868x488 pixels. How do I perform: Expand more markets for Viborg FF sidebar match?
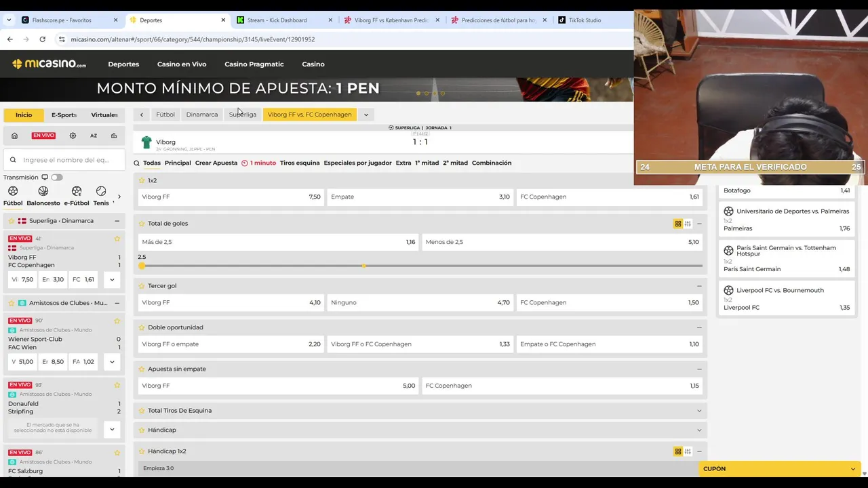tap(112, 279)
